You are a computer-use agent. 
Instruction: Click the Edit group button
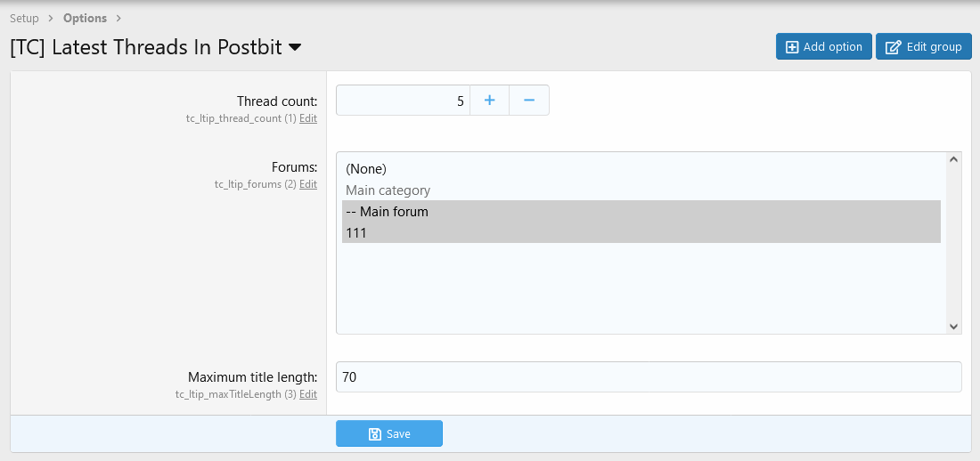click(x=923, y=47)
